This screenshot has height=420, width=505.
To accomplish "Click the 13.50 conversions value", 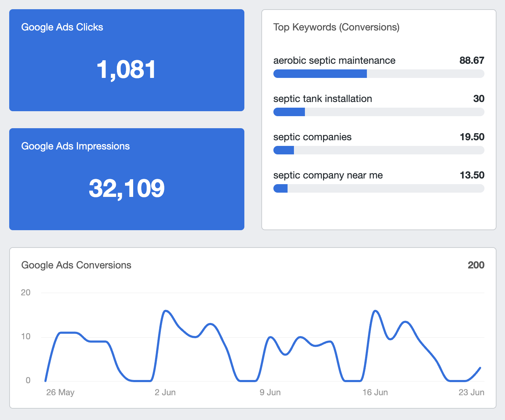I will click(x=472, y=175).
